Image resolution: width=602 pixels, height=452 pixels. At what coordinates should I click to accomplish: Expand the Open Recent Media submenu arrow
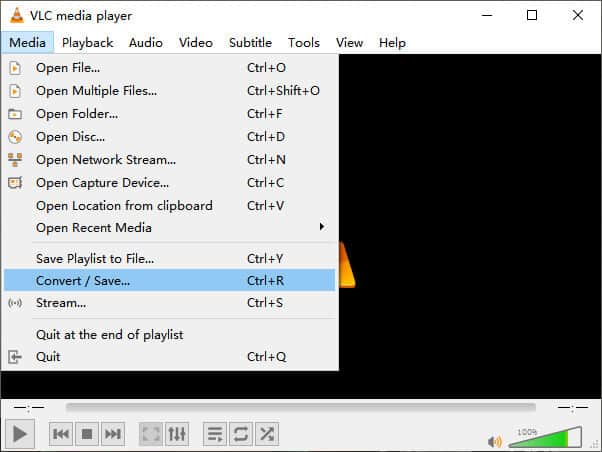coord(322,227)
